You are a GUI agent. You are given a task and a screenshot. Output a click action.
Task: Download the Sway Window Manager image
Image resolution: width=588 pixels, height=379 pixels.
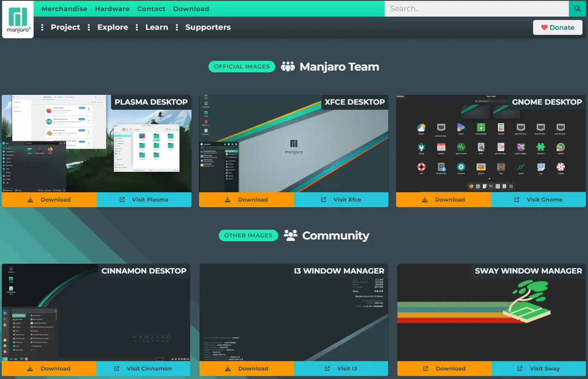coord(444,368)
